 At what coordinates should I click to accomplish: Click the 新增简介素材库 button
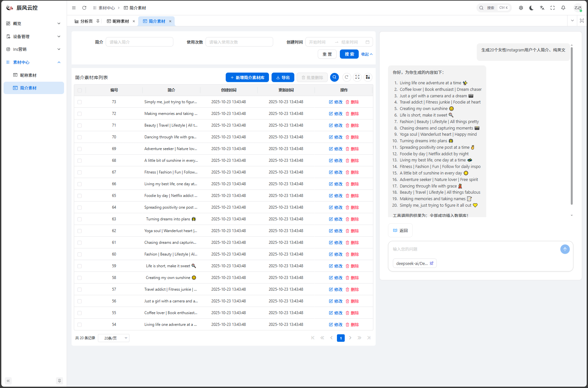coord(247,77)
